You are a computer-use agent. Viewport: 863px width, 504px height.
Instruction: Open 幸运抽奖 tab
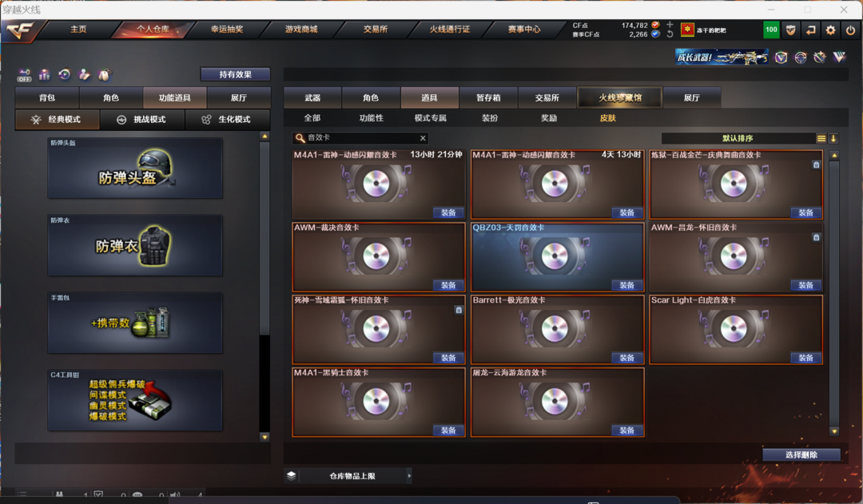(x=227, y=30)
